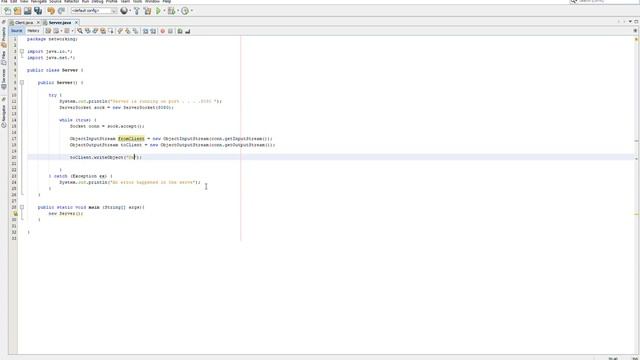
Task: Click the Undo arrow icon
Action: pos(51,11)
